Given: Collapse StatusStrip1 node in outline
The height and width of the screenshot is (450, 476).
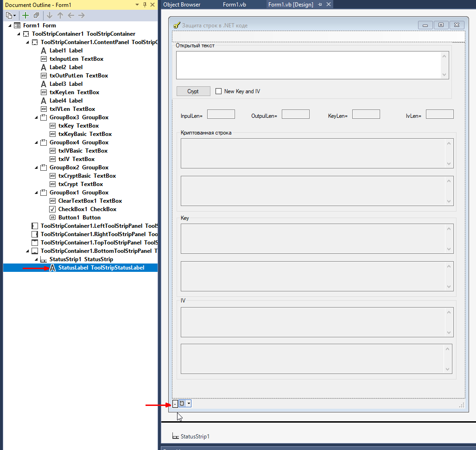Looking at the screenshot, I should [x=36, y=259].
